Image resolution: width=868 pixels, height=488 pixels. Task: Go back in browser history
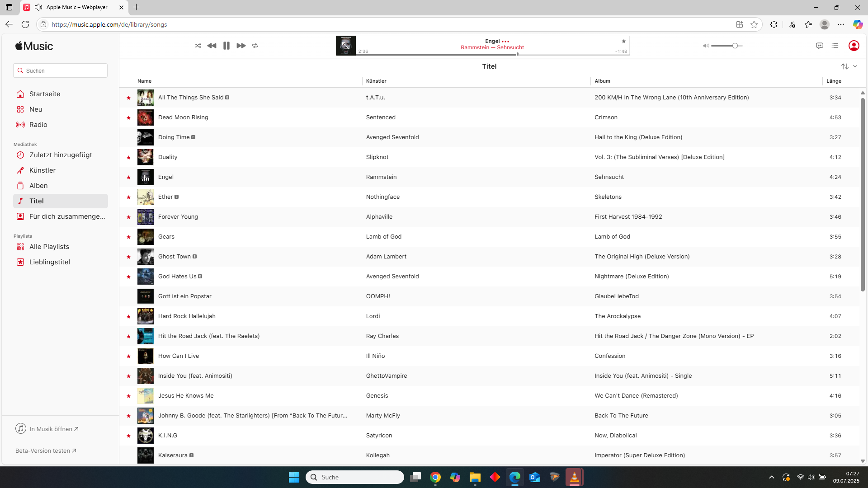9,24
